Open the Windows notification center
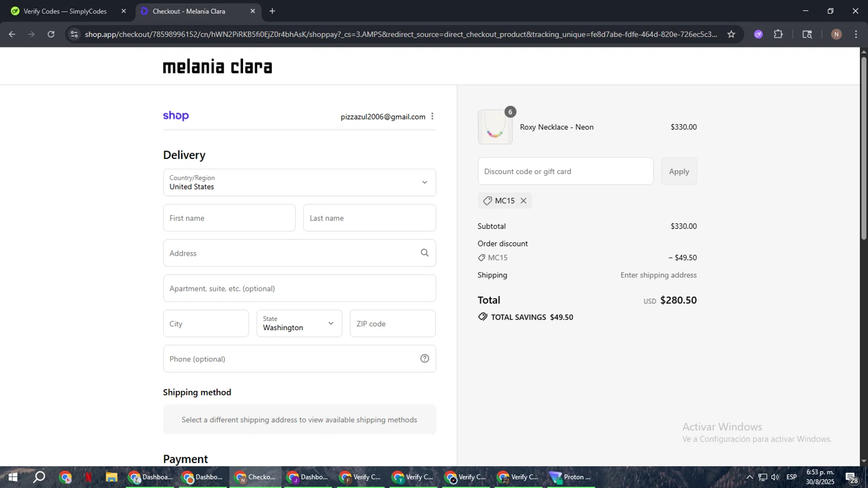This screenshot has height=488, width=868. [852, 478]
